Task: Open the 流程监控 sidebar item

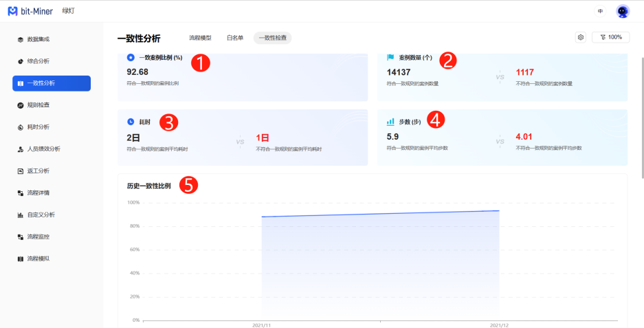Action: click(x=38, y=237)
